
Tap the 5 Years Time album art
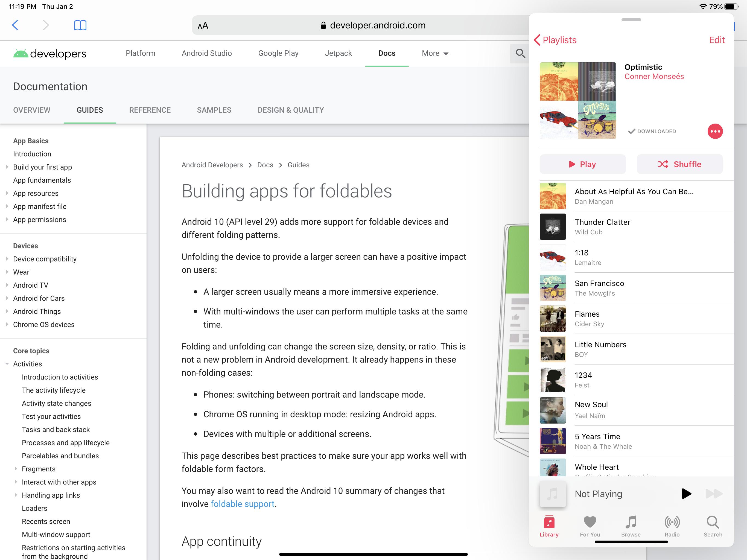coord(553,441)
